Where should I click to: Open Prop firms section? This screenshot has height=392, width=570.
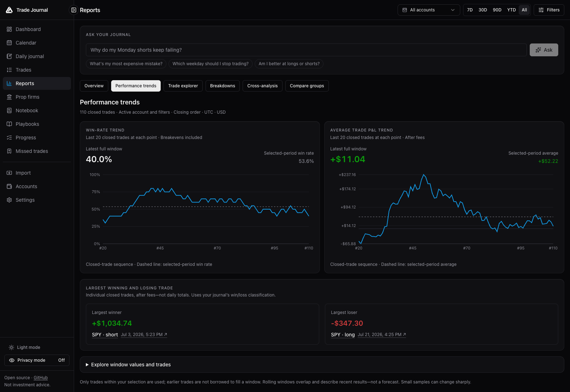(x=37, y=97)
